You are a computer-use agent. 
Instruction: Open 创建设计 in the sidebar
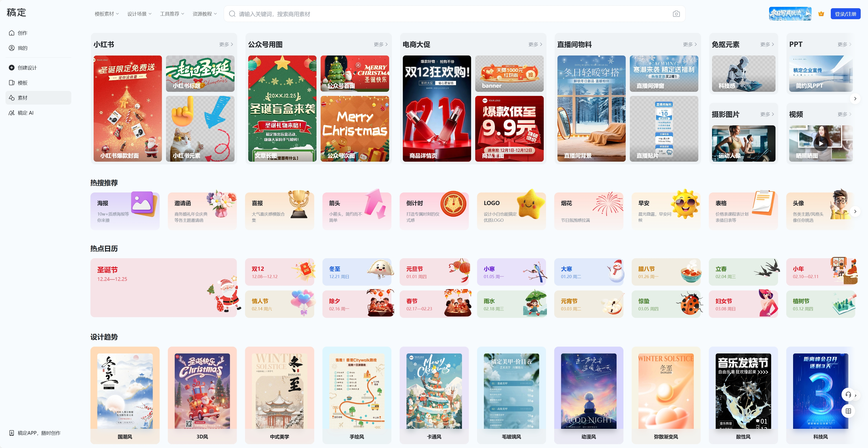tap(27, 68)
